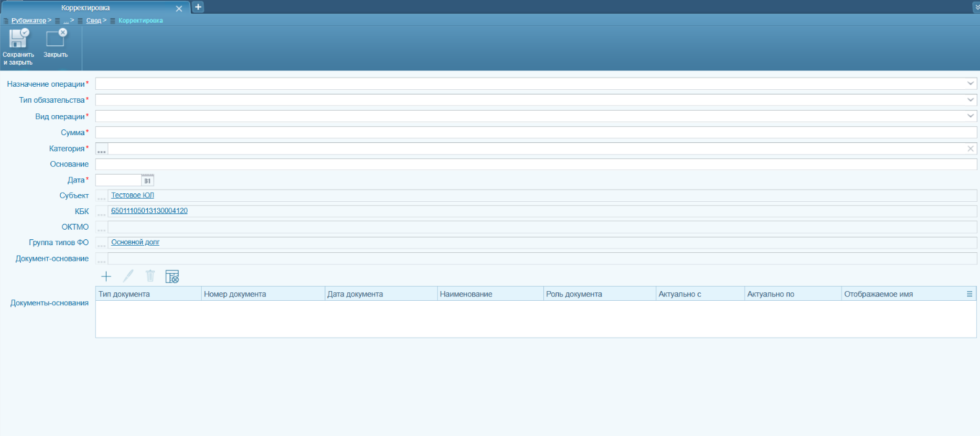
Task: Sort by Наименование column header
Action: pyautogui.click(x=490, y=294)
